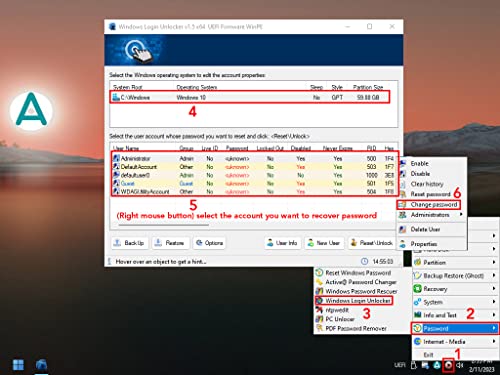
Task: Click the Windows Login Unlocker title bar icon
Action: click(112, 26)
